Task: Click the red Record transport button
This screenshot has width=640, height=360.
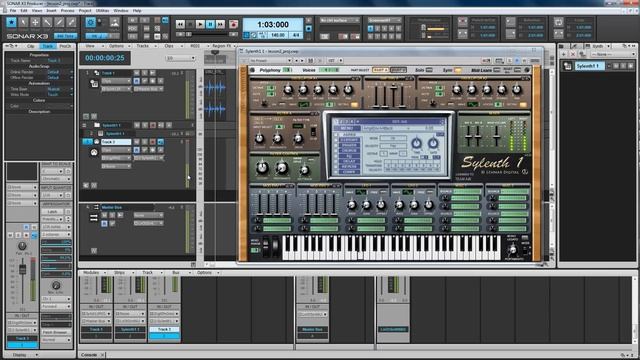Action: (x=233, y=24)
